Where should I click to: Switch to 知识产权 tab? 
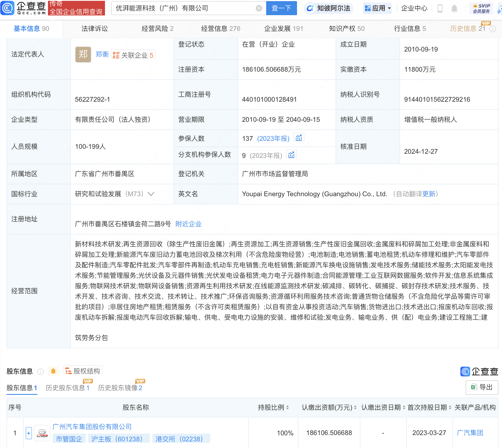tap(347, 29)
